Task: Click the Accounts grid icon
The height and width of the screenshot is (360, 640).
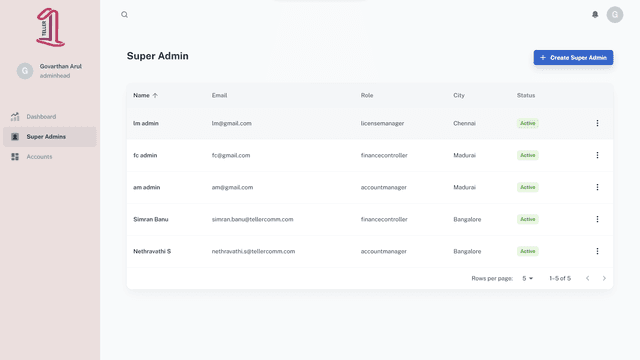Action: coord(15,157)
